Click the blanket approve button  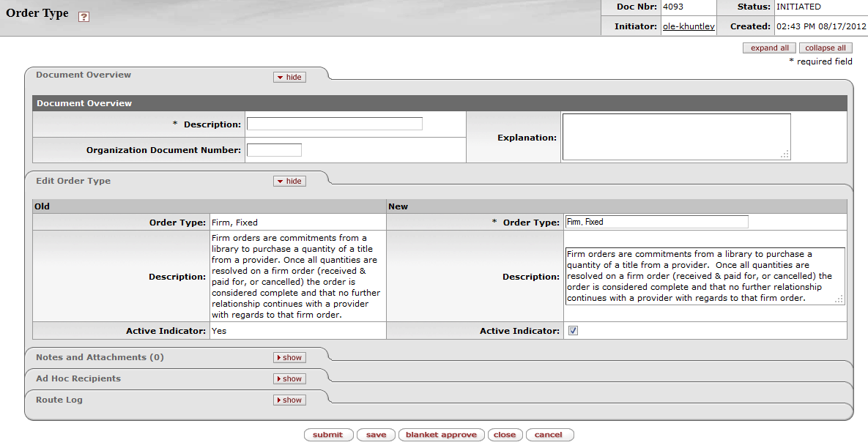(x=441, y=435)
